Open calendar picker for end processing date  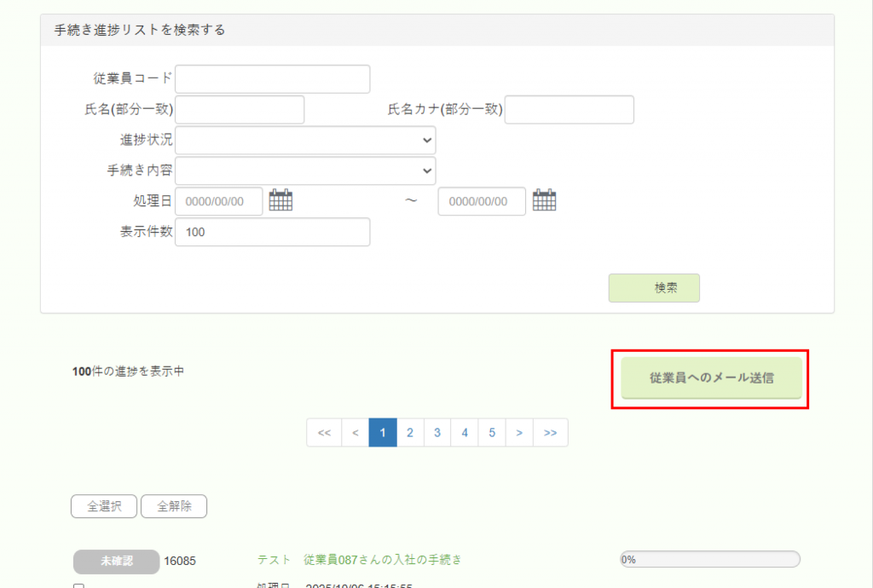[x=544, y=200]
